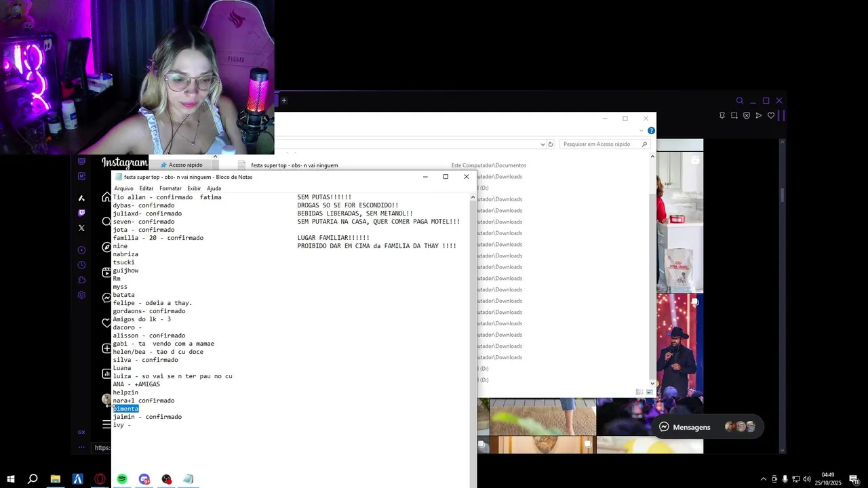
Task: Click the refresh button in File Explorer
Action: pos(551,144)
